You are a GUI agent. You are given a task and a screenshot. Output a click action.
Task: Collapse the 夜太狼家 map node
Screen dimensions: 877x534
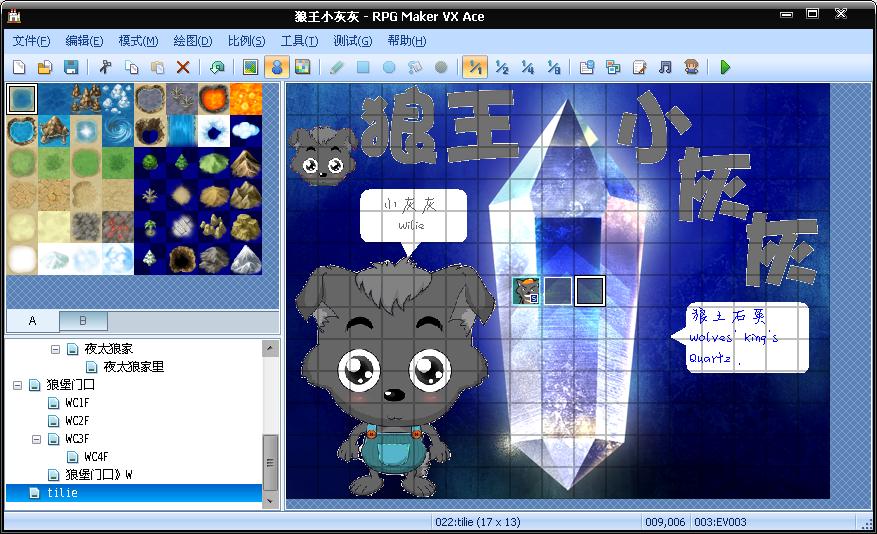[55, 349]
